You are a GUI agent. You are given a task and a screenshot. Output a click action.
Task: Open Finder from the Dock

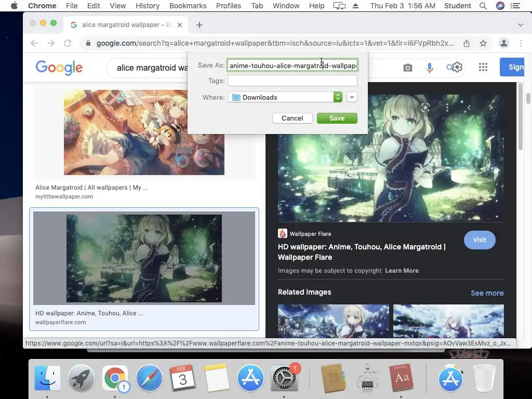[x=47, y=378]
